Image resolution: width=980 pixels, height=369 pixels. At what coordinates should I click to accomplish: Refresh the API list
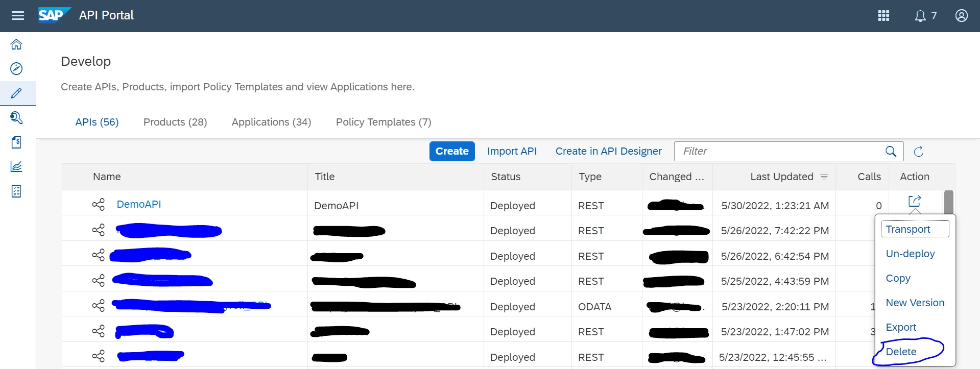(918, 152)
